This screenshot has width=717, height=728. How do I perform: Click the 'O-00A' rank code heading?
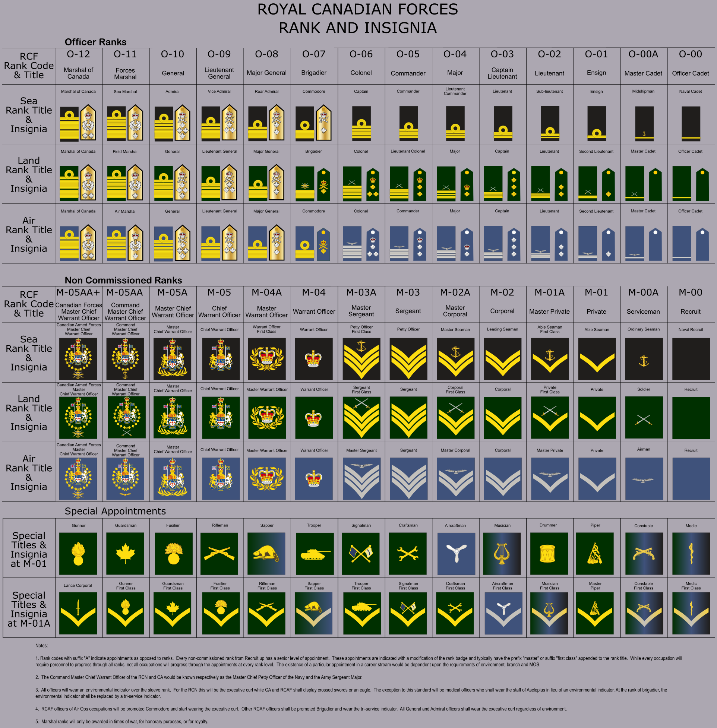pyautogui.click(x=644, y=54)
